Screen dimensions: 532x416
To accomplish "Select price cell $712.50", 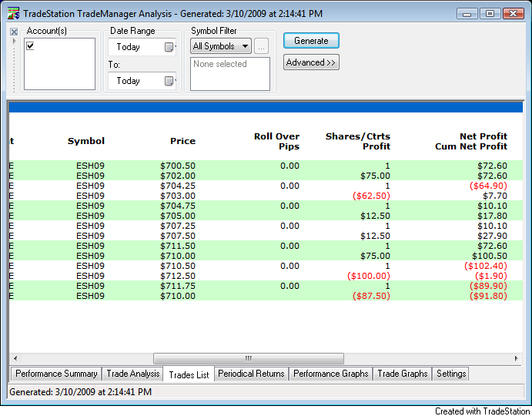I will 178,276.
